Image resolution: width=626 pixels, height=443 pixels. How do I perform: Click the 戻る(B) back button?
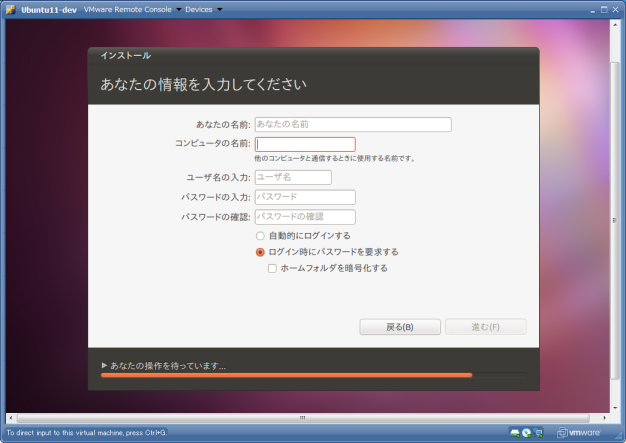tap(400, 327)
